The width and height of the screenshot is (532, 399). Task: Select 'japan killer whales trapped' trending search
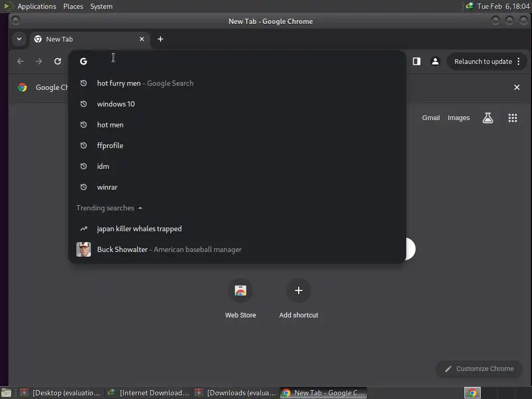coord(237,229)
